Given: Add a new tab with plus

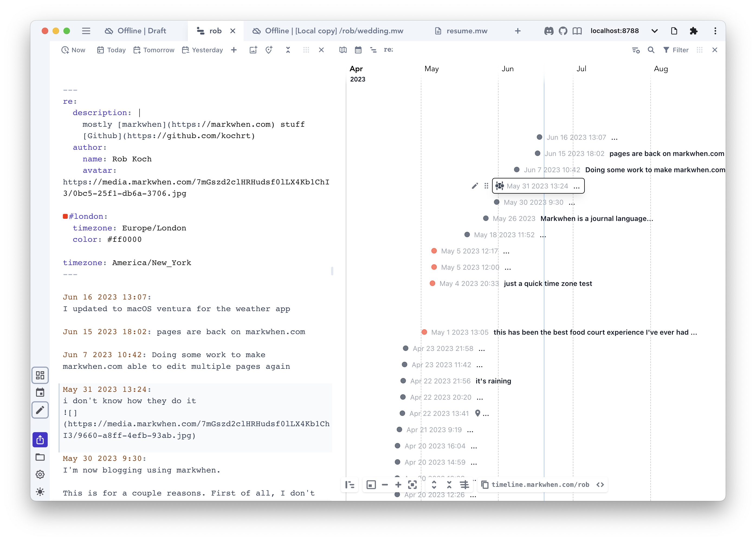Looking at the screenshot, I should click(x=518, y=31).
